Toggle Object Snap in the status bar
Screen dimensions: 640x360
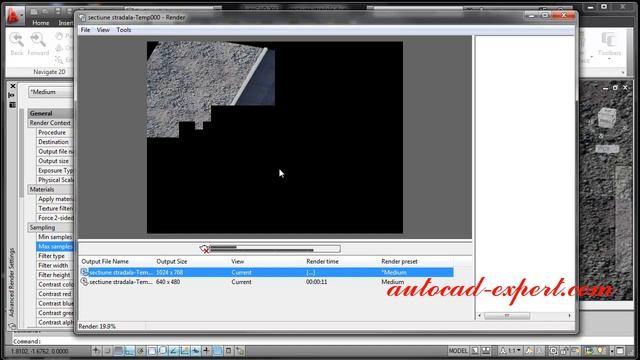(x=151, y=351)
